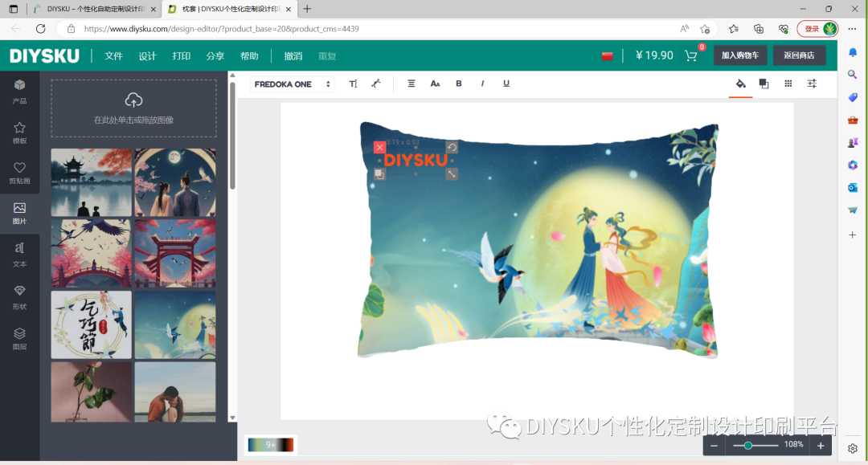868x465 pixels.
Task: Select the couple under full moon thumbnail
Action: click(x=175, y=182)
